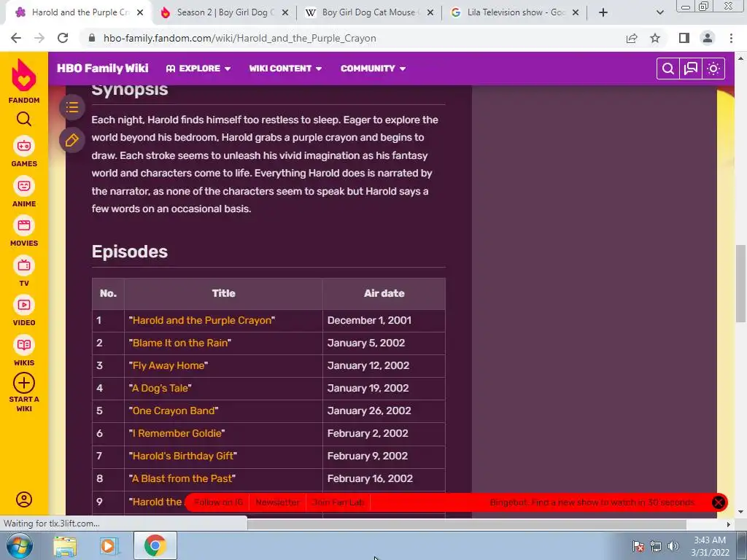The width and height of the screenshot is (747, 560).
Task: Click the Bingebot find a show text
Action: (x=592, y=502)
